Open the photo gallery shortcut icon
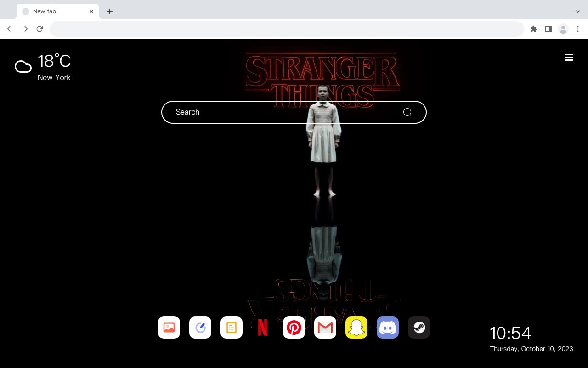Viewport: 588px width, 368px height. coord(169,328)
